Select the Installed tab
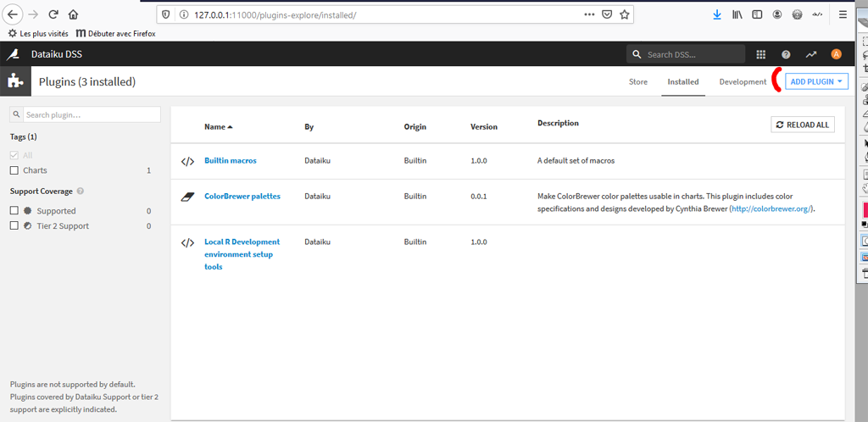The image size is (868, 422). tap(683, 82)
